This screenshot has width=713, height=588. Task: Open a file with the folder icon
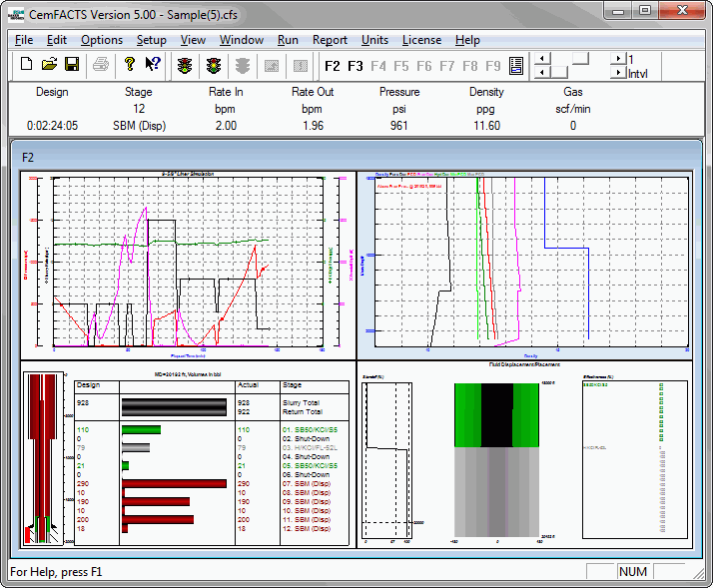[49, 65]
